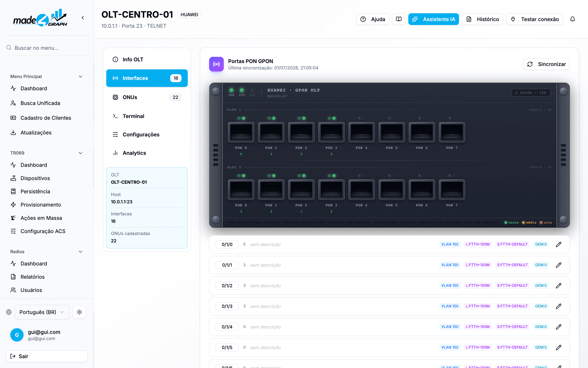Select the Interfaces tab
This screenshot has height=368, width=588.
click(x=147, y=78)
